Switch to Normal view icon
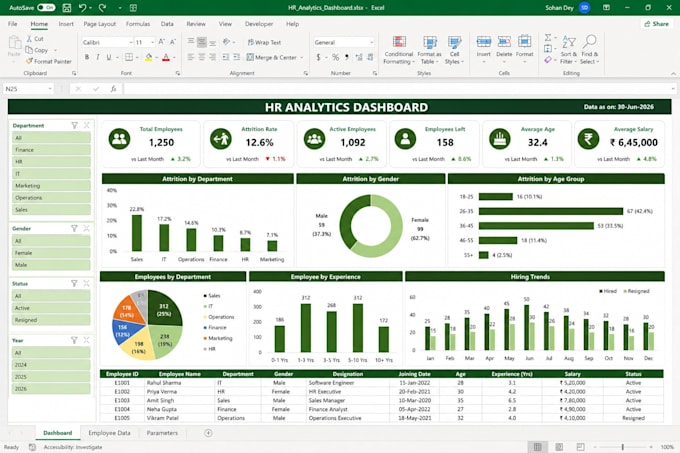The image size is (680, 453). [x=537, y=446]
